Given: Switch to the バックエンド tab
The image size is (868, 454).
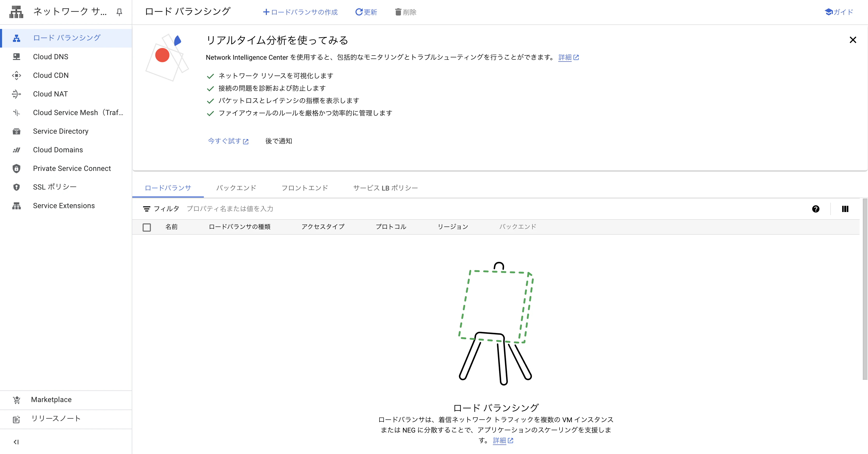Looking at the screenshot, I should click(236, 188).
